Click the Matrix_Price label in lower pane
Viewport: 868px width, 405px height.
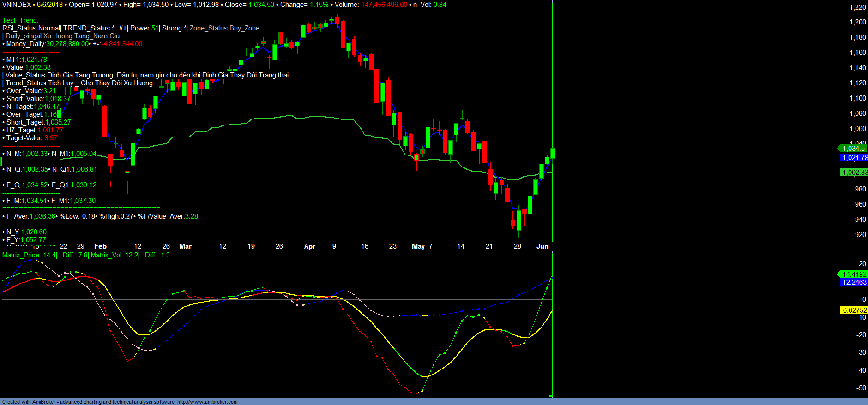[x=21, y=255]
